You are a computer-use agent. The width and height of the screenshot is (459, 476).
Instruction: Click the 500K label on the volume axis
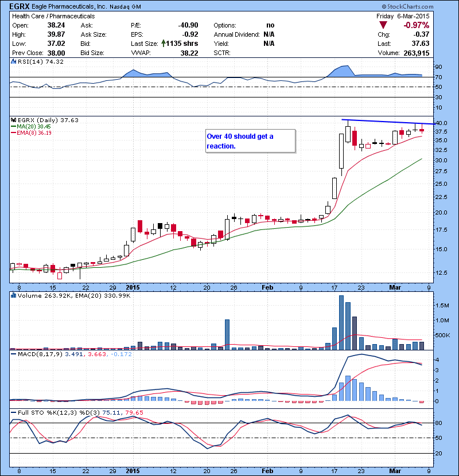click(x=442, y=335)
